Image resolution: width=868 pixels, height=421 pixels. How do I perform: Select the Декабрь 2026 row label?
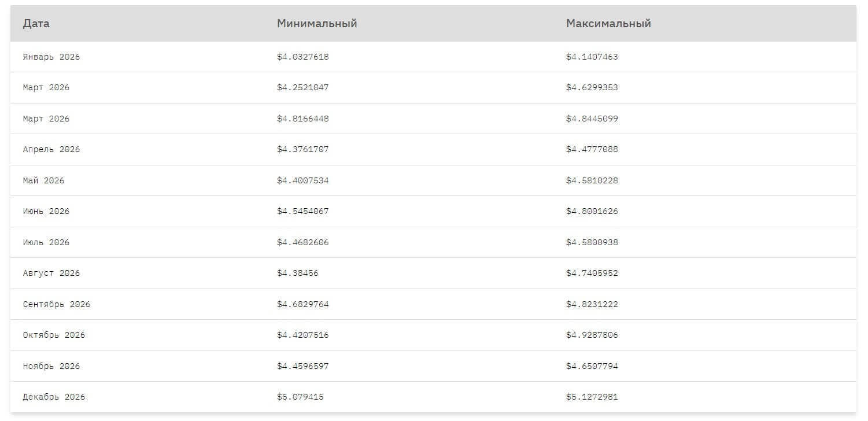54,397
